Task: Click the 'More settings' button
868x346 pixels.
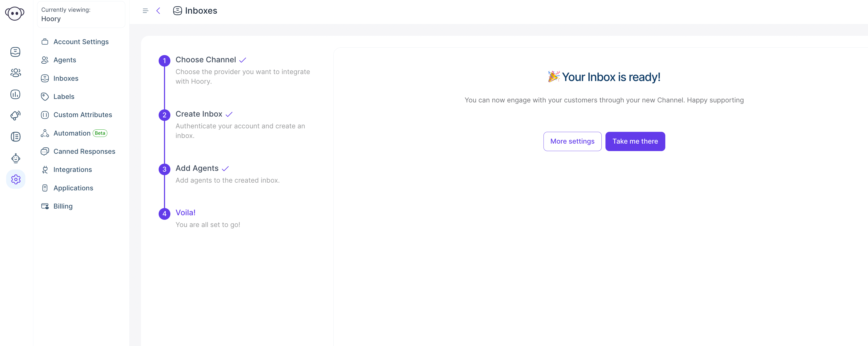Action: [x=572, y=141]
